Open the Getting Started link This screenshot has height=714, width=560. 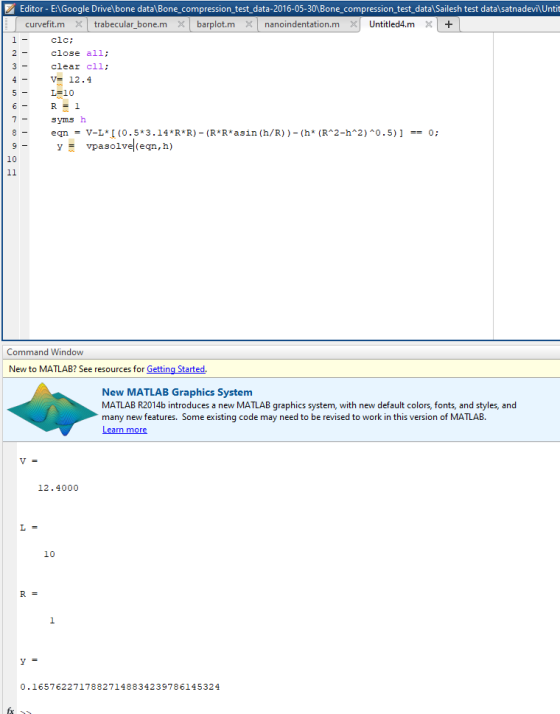175,369
